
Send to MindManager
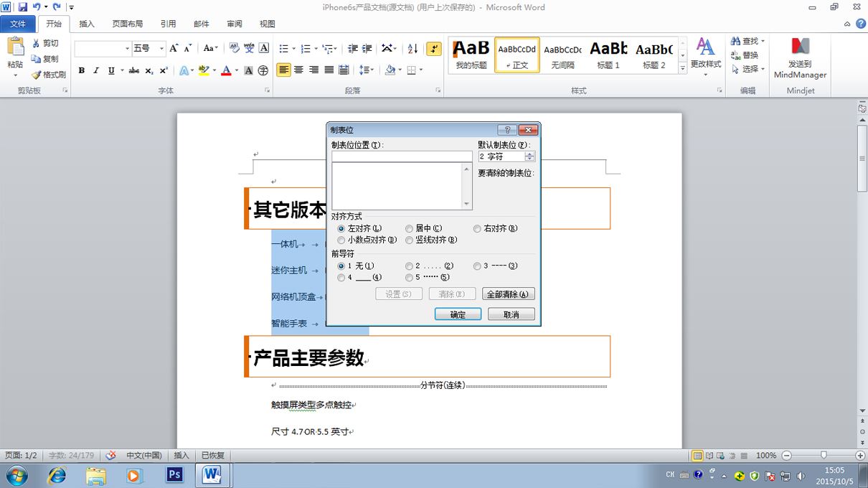coord(800,59)
